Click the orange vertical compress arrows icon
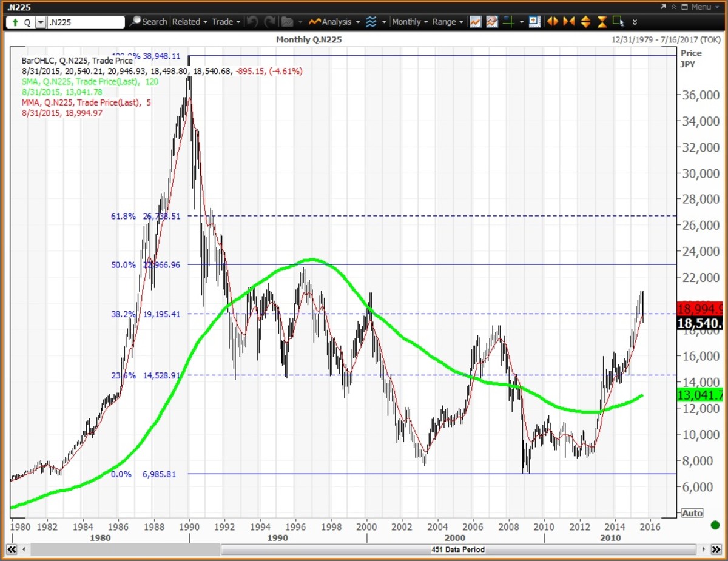Image resolution: width=728 pixels, height=561 pixels. [602, 22]
